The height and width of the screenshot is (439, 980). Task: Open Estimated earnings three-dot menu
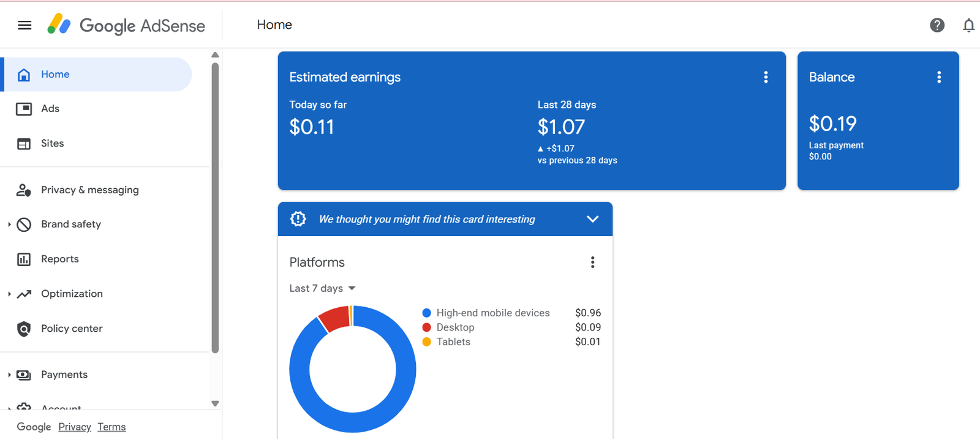[766, 77]
